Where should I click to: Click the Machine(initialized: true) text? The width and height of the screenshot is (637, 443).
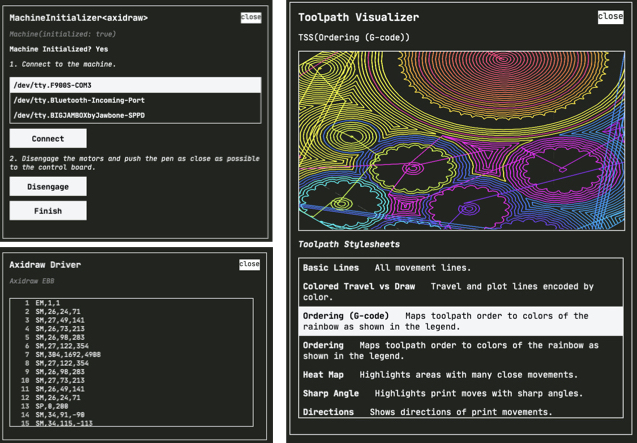click(63, 34)
